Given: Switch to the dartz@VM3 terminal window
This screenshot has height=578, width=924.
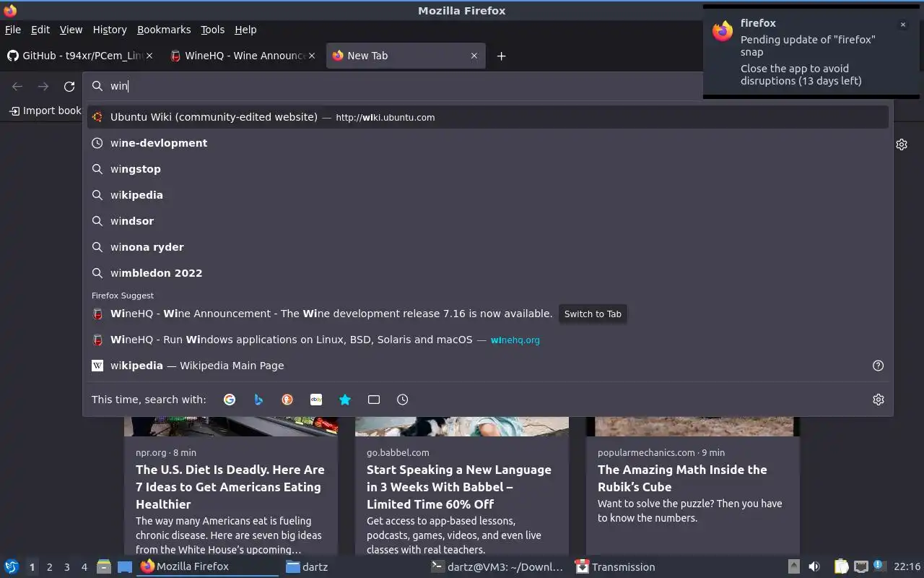Looking at the screenshot, I should [497, 567].
